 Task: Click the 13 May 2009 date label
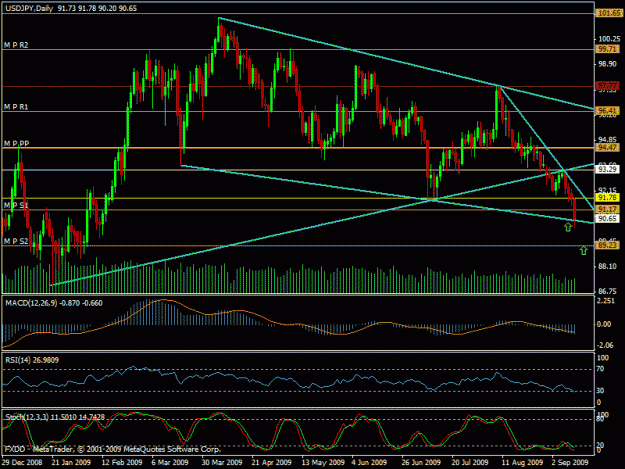[323, 462]
